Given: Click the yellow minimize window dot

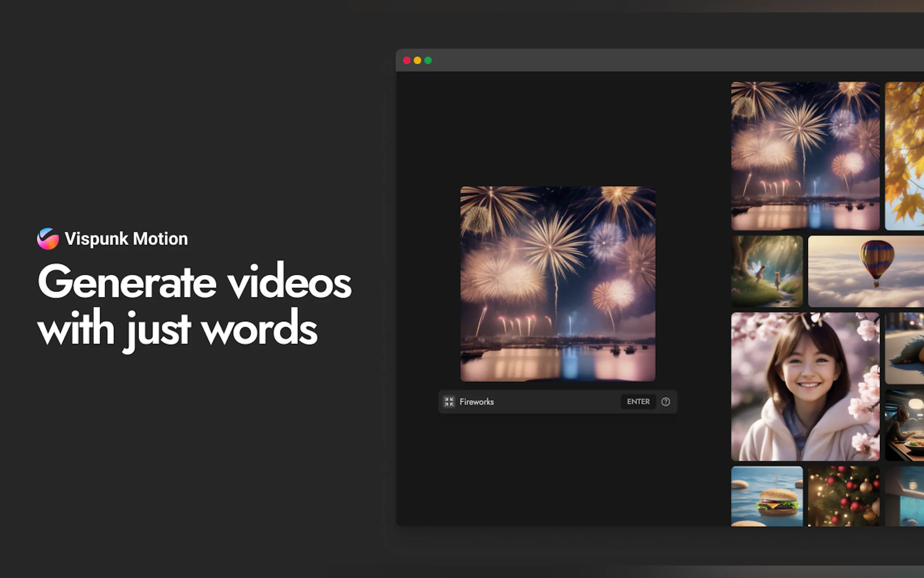Looking at the screenshot, I should [418, 60].
